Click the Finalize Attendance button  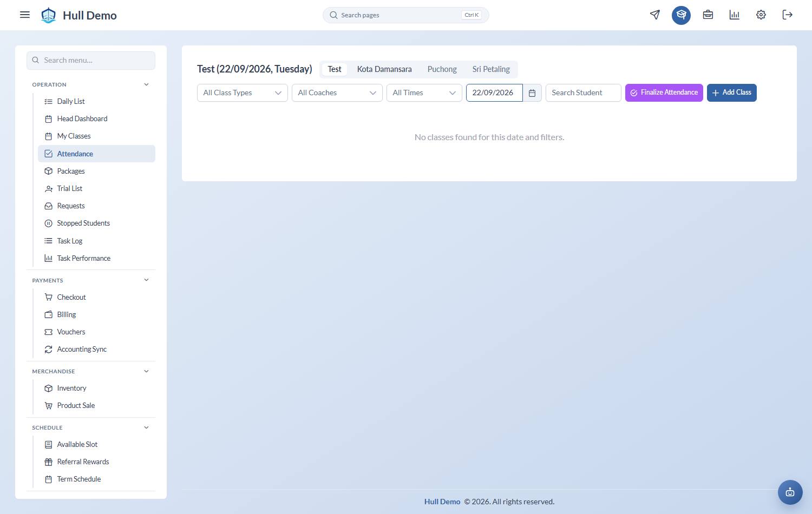[x=664, y=93]
